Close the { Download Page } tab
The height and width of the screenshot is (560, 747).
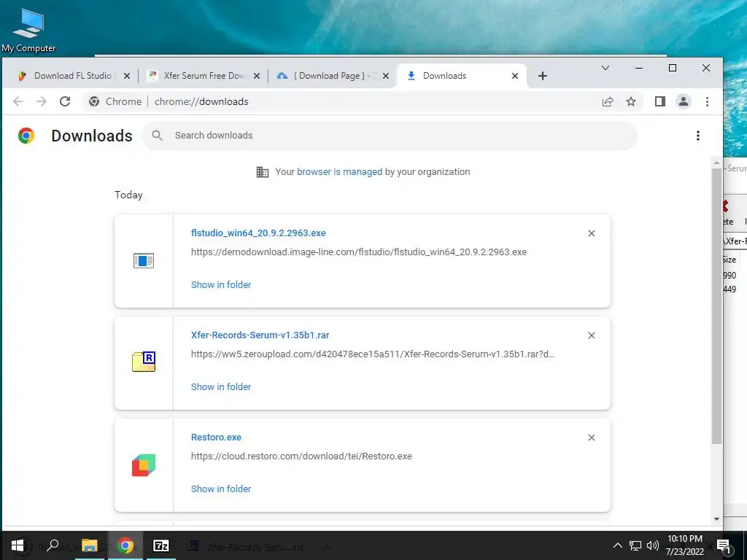[386, 76]
